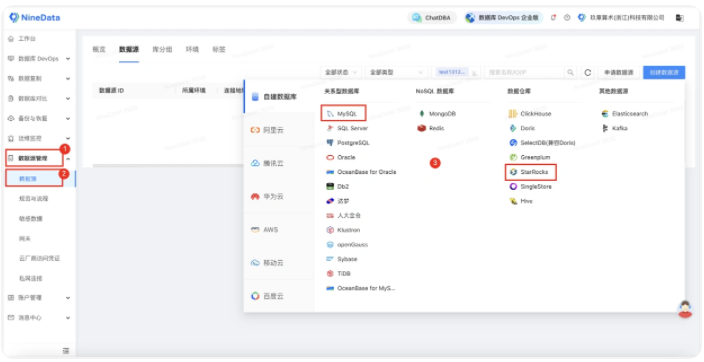Refresh the datasource list

(x=588, y=72)
